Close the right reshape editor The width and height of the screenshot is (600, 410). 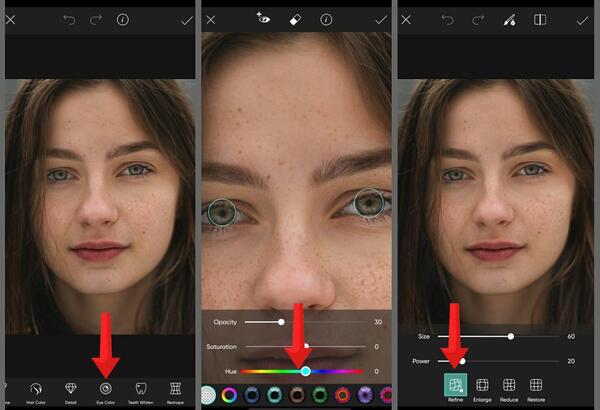coord(406,20)
